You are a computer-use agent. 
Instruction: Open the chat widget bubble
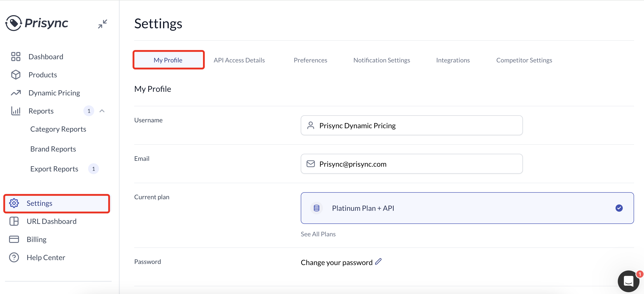tap(628, 281)
